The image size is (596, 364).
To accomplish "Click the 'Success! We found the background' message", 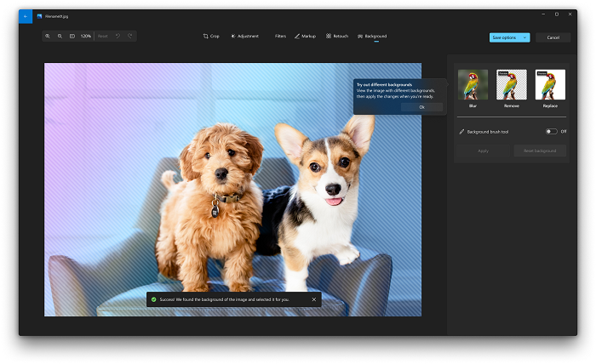I will click(x=224, y=299).
